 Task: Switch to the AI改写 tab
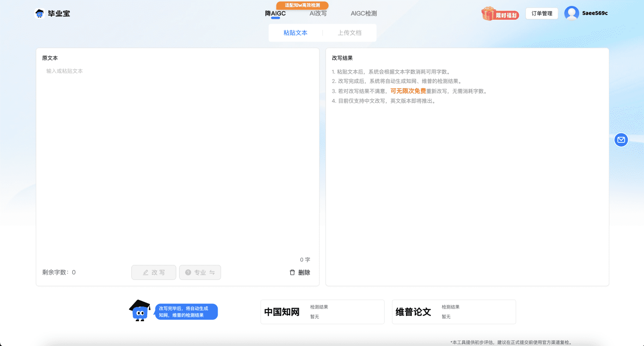(x=318, y=13)
